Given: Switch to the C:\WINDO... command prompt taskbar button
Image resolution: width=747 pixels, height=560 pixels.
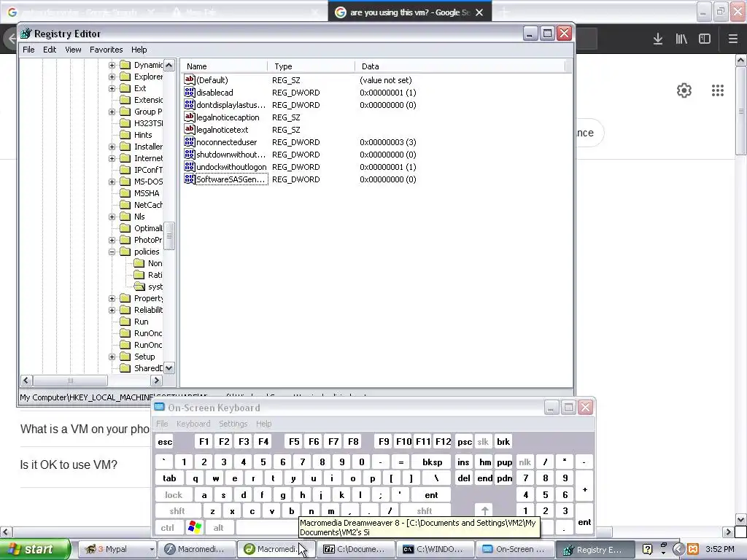Looking at the screenshot, I should point(436,549).
